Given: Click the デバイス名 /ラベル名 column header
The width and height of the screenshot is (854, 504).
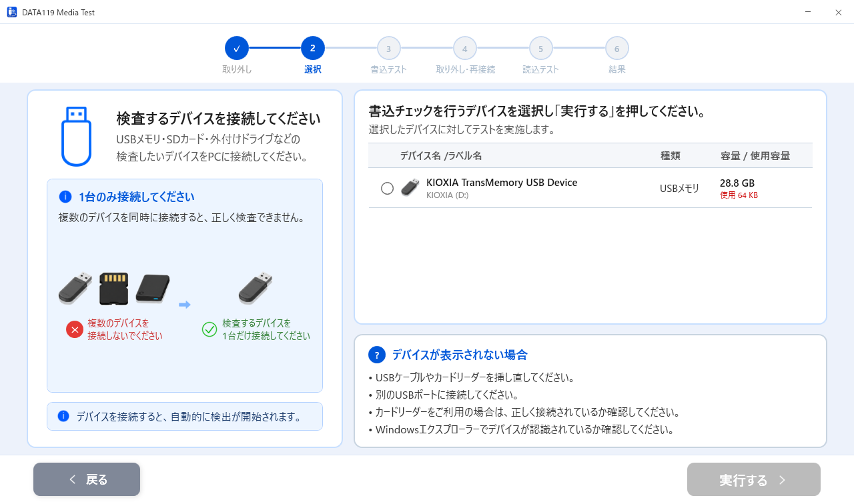Looking at the screenshot, I should (441, 156).
